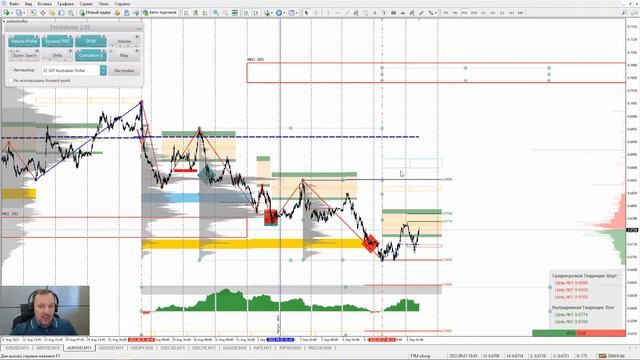
Task: Enable the Автовыбор checkbox
Action: pos(11,70)
